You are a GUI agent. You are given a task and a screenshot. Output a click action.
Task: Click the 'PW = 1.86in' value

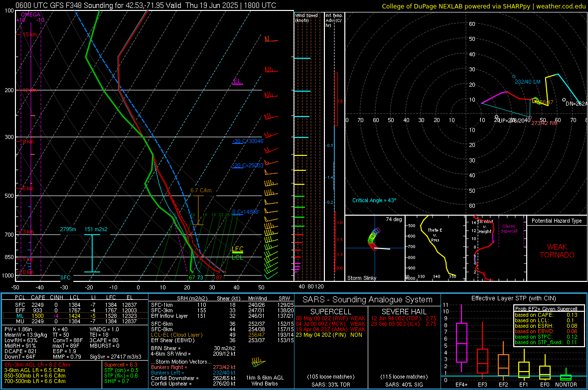pyautogui.click(x=18, y=329)
